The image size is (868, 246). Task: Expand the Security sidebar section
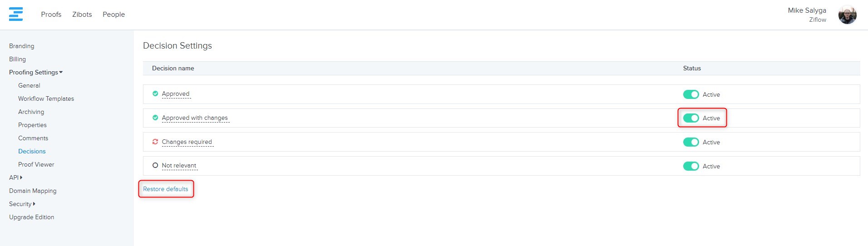(22, 204)
